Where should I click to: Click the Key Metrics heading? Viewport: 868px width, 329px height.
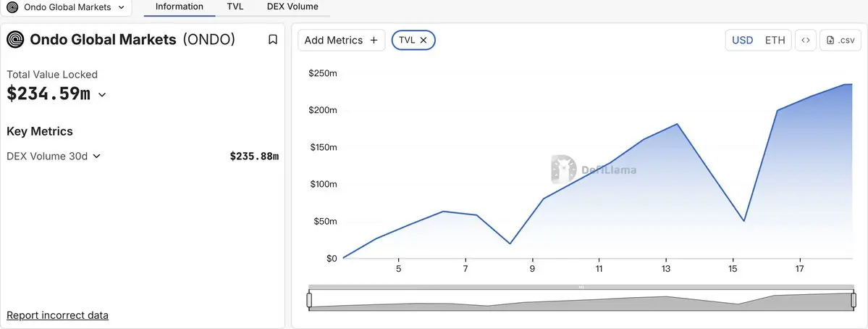tap(40, 131)
